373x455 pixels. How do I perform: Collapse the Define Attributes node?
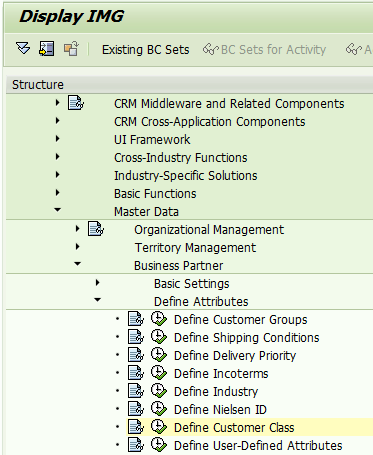(x=97, y=300)
